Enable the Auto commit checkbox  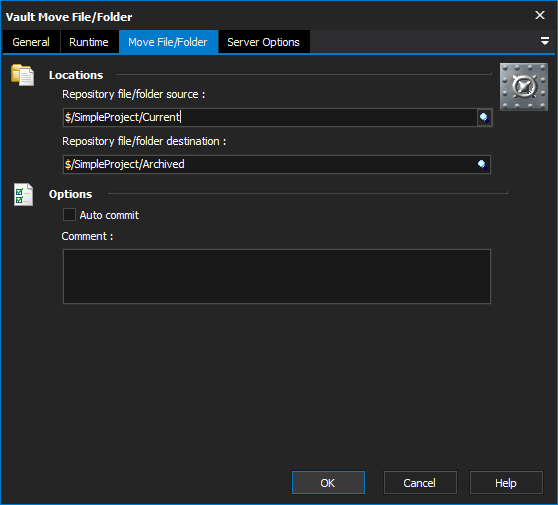tap(69, 215)
